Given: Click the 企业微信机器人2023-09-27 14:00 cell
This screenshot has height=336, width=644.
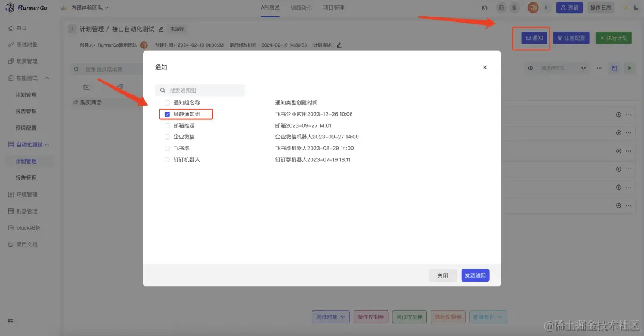Looking at the screenshot, I should (317, 137).
